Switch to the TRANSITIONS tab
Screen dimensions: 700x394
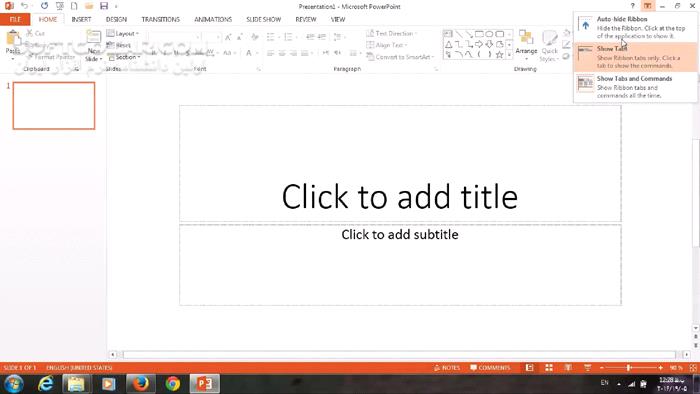tap(160, 19)
